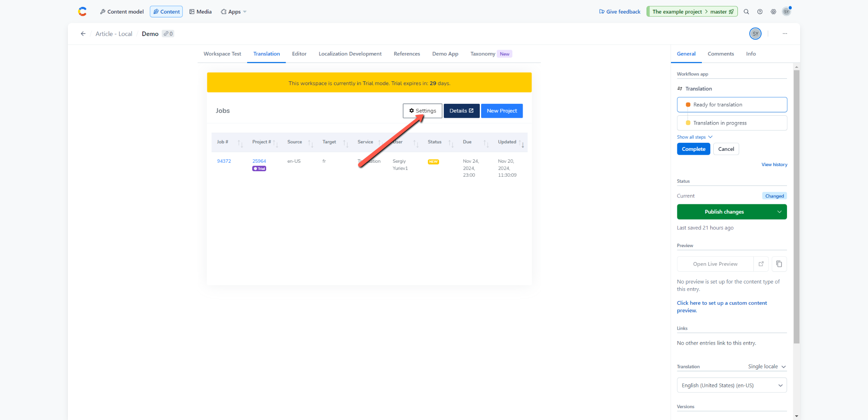Click the Changed status badge
The height and width of the screenshot is (420, 868).
[x=774, y=196]
